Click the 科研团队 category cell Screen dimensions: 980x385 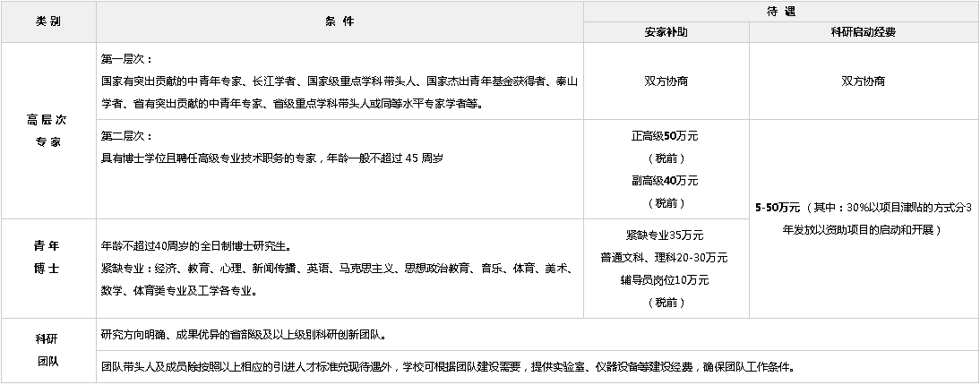pos(47,351)
